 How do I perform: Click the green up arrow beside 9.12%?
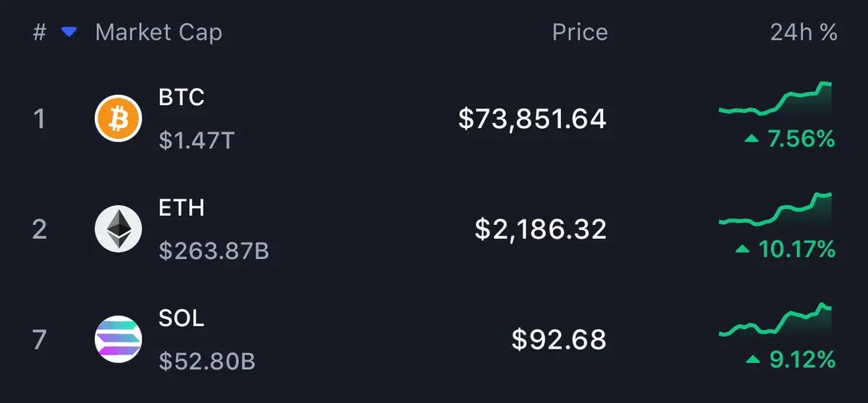(x=754, y=360)
